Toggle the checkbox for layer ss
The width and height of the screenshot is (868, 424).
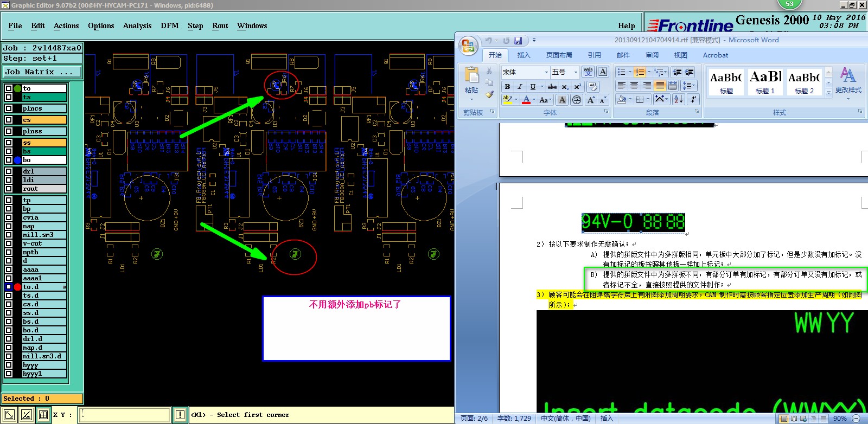(x=9, y=143)
